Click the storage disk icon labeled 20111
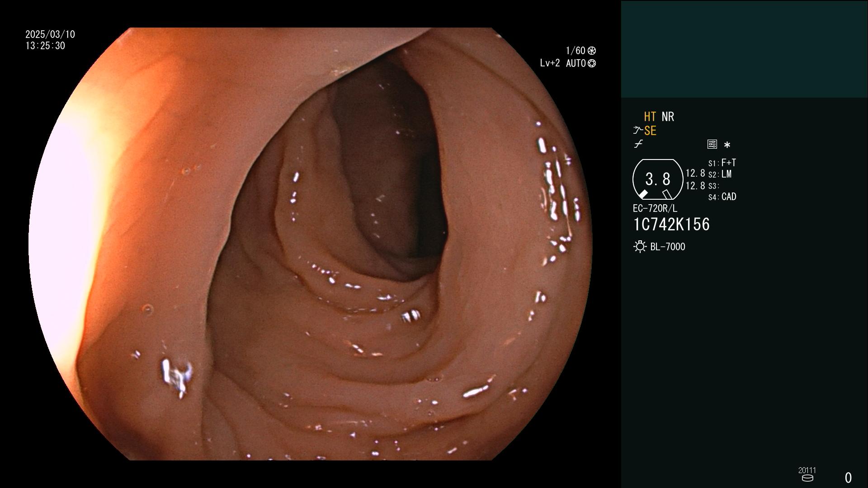 point(807,474)
